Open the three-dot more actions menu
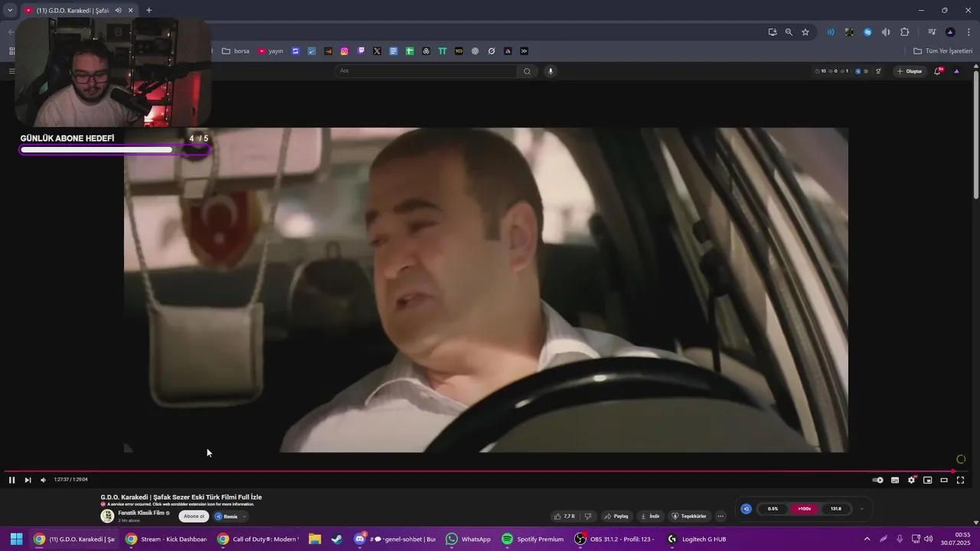 [x=720, y=517]
